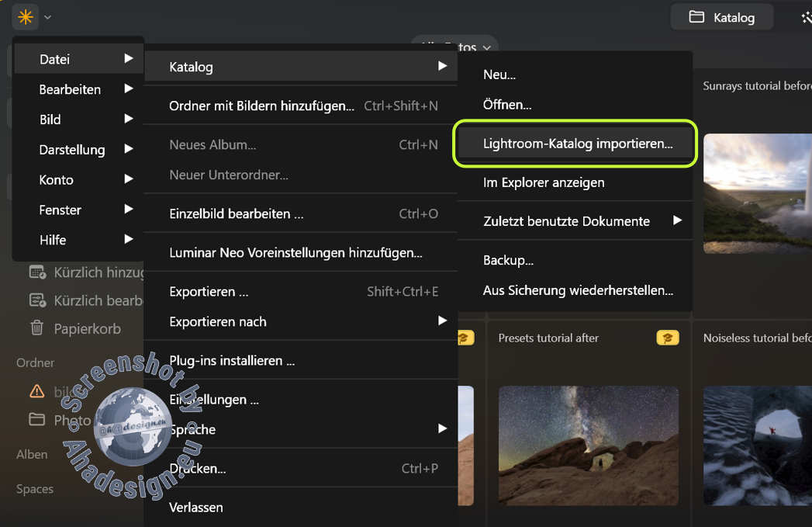812x527 pixels.
Task: Open the dropdown chevron beside the logo
Action: [47, 17]
